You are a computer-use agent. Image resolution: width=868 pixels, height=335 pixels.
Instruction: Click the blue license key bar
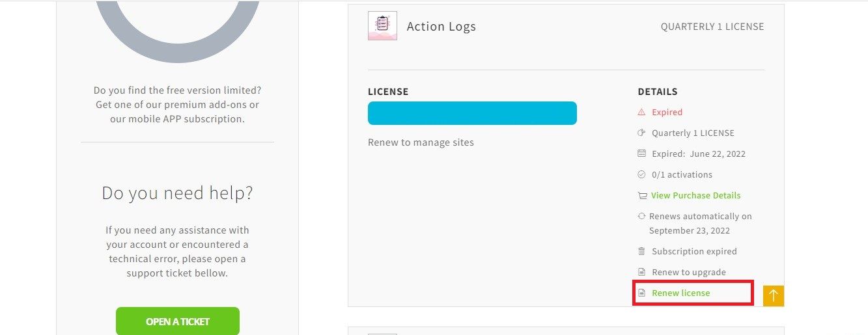[472, 113]
